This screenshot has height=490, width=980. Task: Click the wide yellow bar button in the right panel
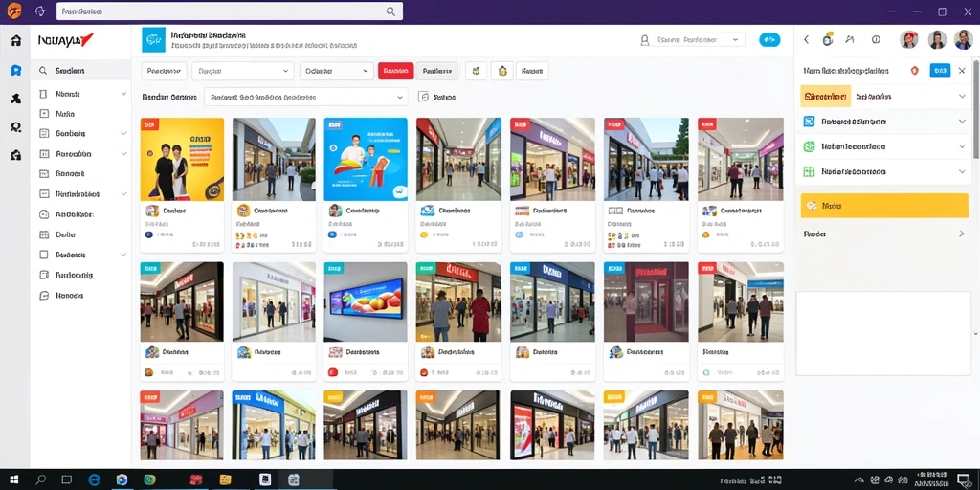pyautogui.click(x=884, y=205)
